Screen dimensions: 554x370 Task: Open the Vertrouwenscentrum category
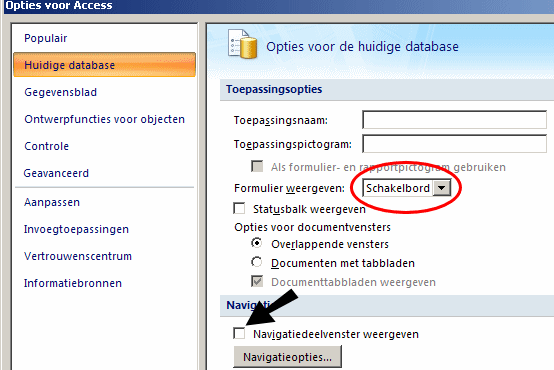tap(78, 256)
